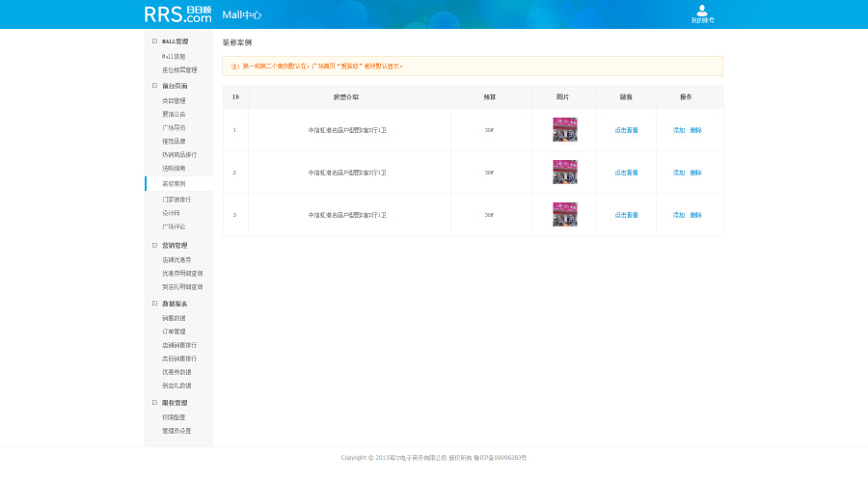868x480 pixels.
Task: Click the copyright text in the footer
Action: 433,458
